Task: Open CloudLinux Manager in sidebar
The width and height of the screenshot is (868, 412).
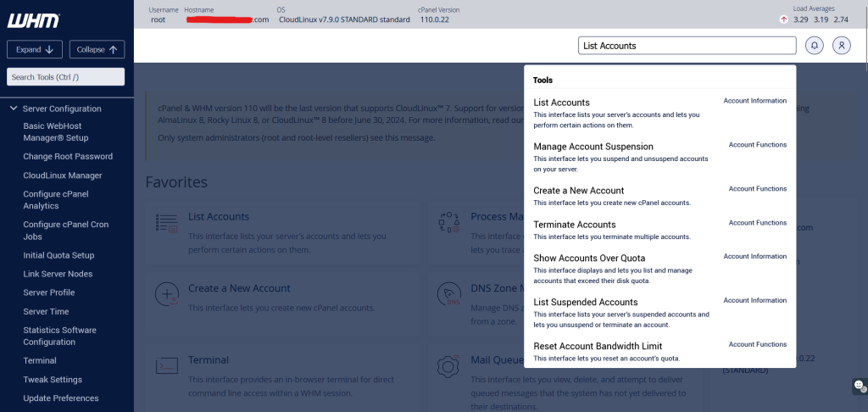Action: click(63, 175)
